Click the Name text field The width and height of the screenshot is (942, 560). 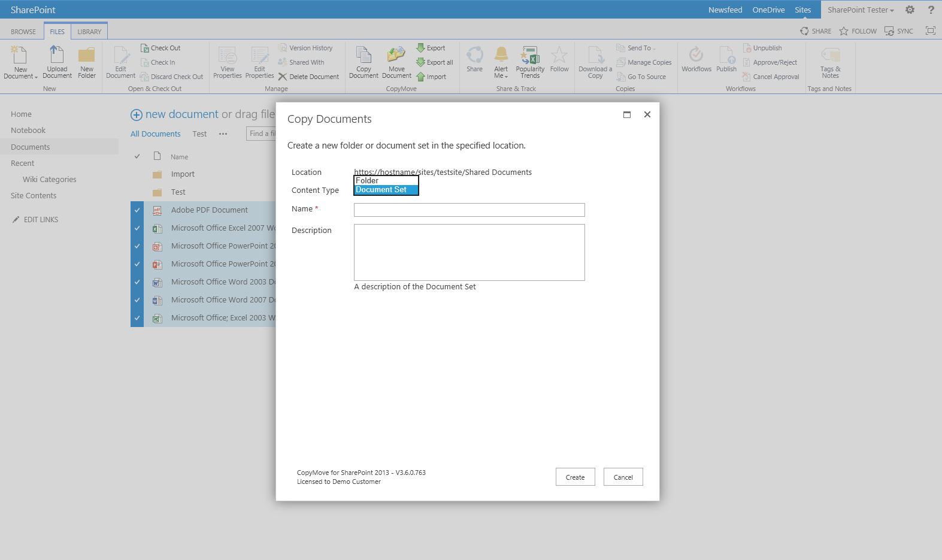[x=470, y=210]
